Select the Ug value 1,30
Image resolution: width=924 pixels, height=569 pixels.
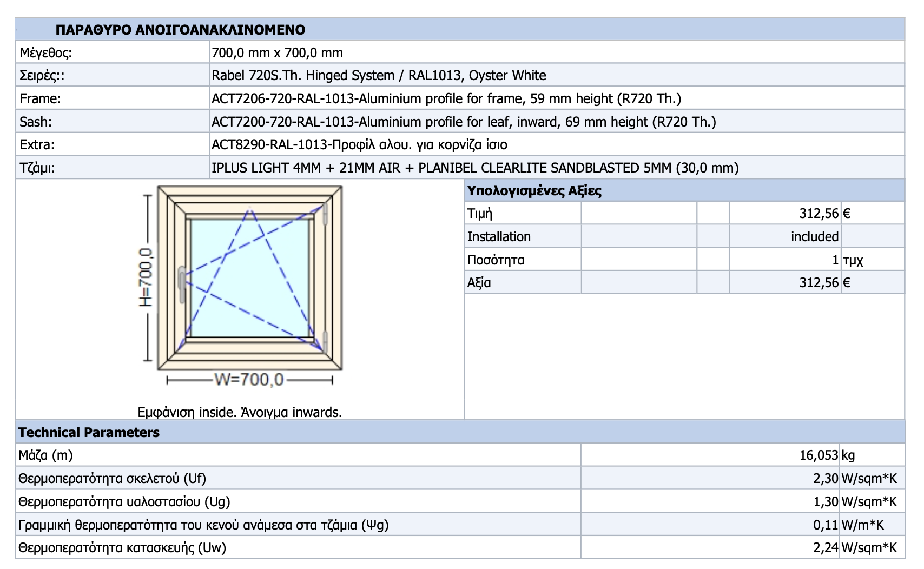[826, 501]
